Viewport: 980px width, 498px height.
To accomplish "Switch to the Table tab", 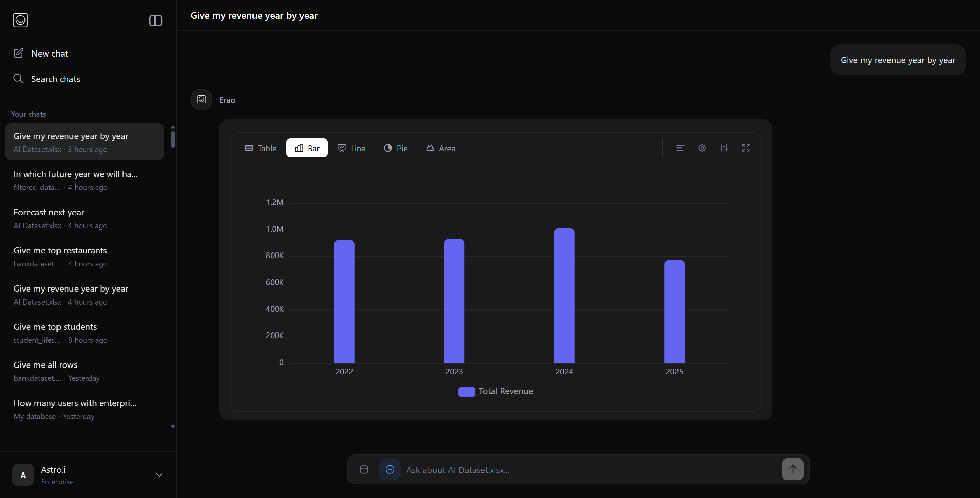I will point(260,148).
